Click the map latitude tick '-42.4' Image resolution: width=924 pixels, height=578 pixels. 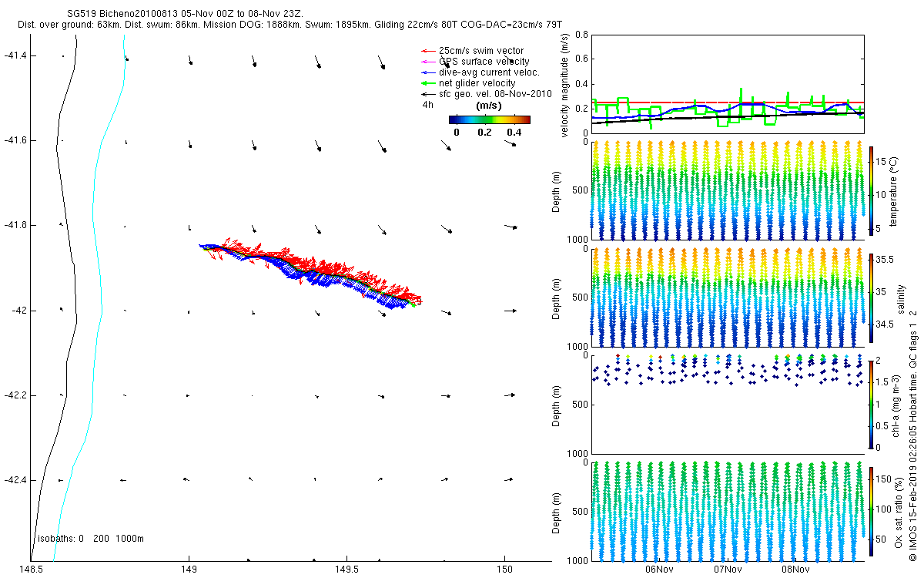[15, 479]
